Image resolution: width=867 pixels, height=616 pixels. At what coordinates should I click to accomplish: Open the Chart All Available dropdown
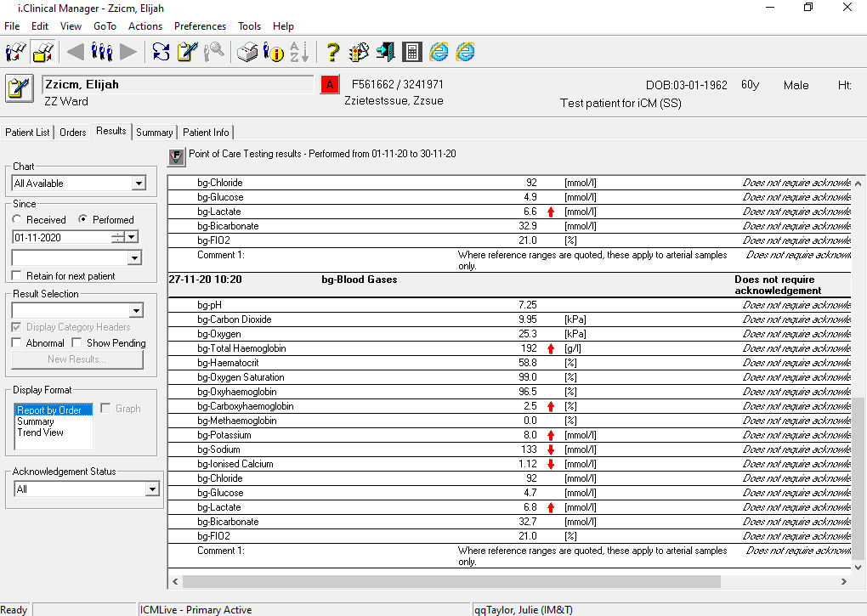(139, 184)
